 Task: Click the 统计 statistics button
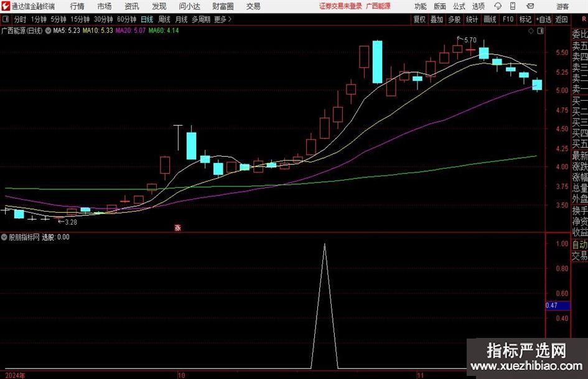click(x=472, y=19)
